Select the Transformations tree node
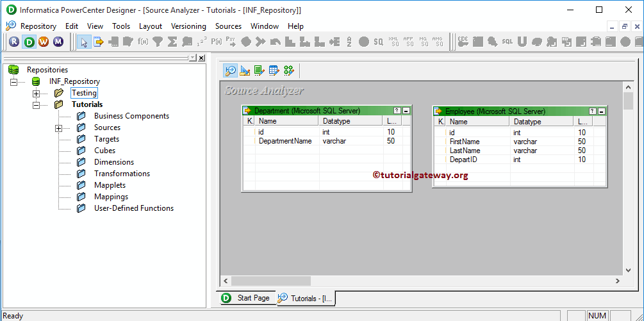 pos(122,173)
